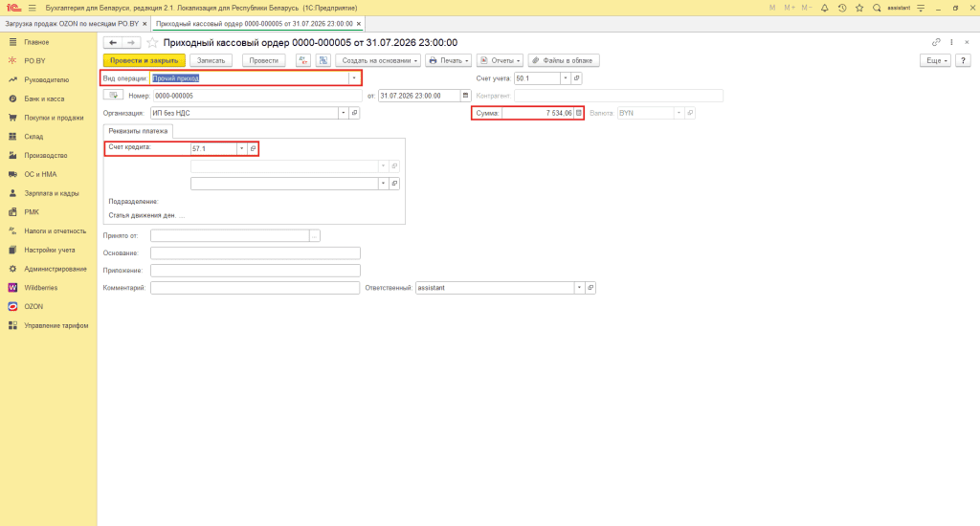The width and height of the screenshot is (980, 526).
Task: Open calculator for Сумма field
Action: click(x=579, y=113)
